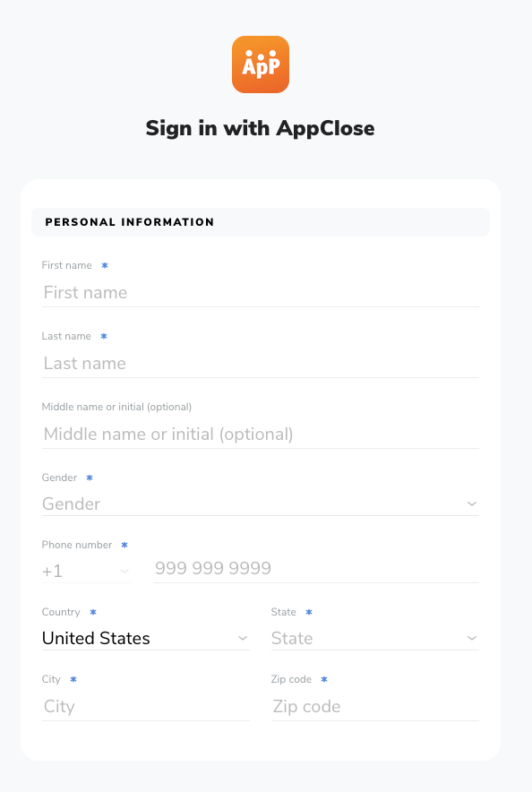532x792 pixels.
Task: Focus the Zip code input field
Action: 375,706
